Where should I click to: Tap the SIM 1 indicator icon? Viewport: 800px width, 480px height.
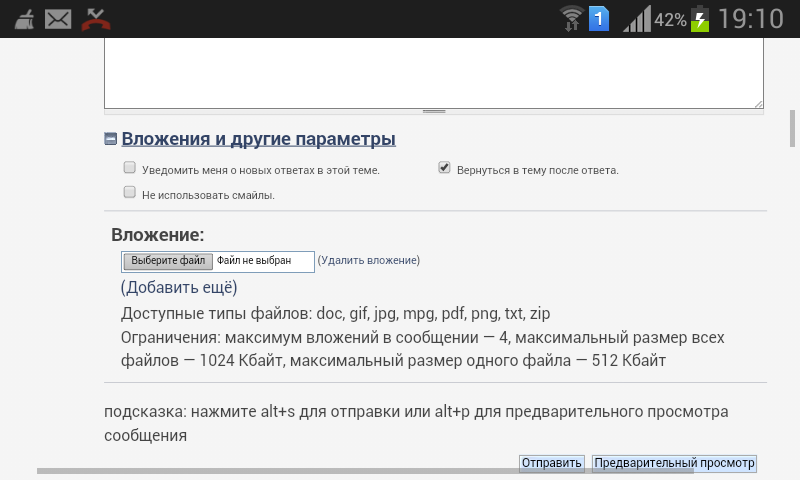pyautogui.click(x=599, y=19)
